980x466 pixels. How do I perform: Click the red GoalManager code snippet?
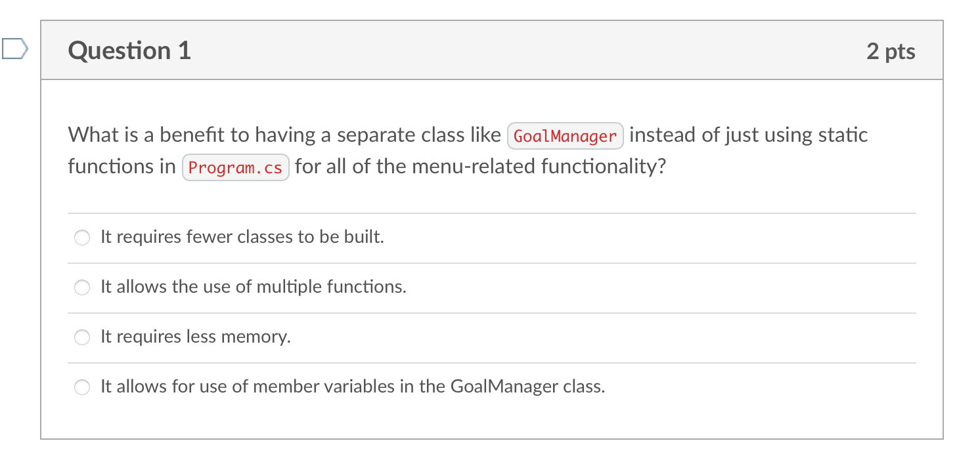[x=566, y=136]
